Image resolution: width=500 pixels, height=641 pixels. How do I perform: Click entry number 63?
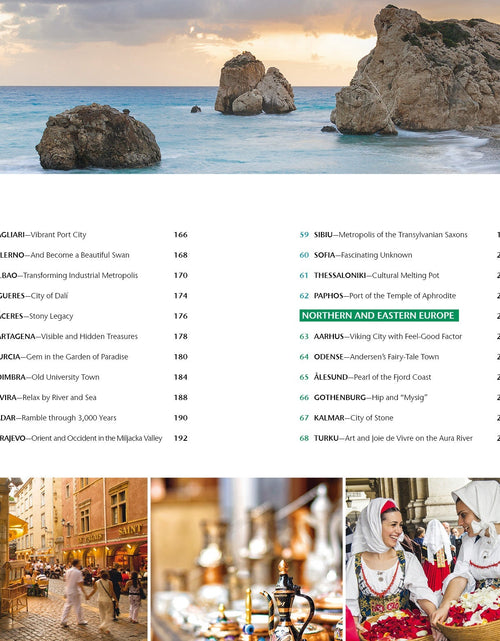304,336
